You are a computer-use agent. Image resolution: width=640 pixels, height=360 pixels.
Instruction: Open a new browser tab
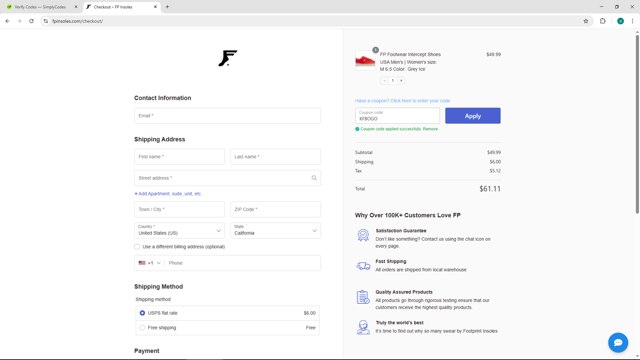click(167, 7)
